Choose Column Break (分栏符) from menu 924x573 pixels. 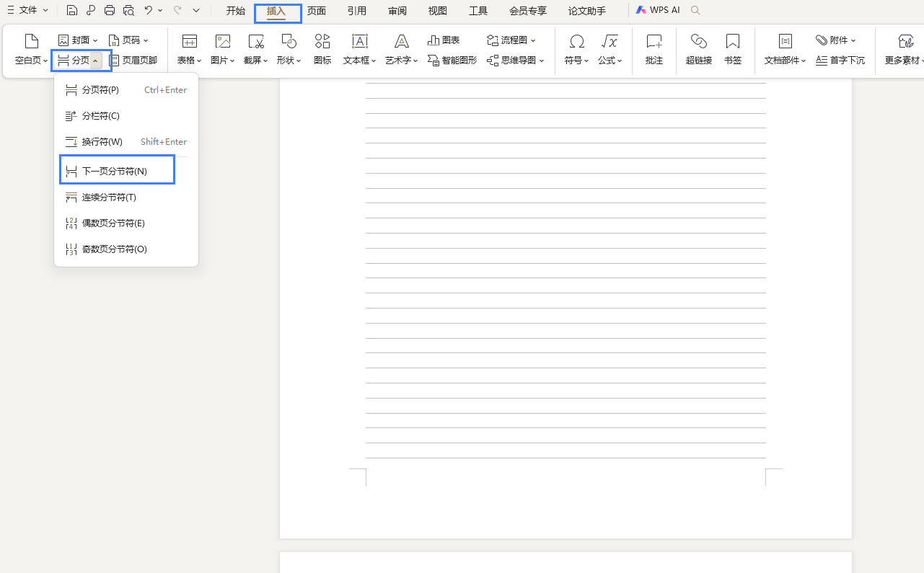pos(126,116)
